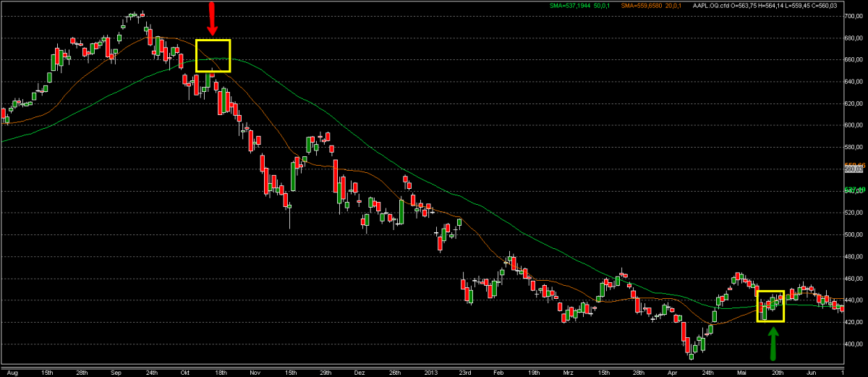Click the 480,00 price axis label
The width and height of the screenshot is (868, 377).
(856, 257)
